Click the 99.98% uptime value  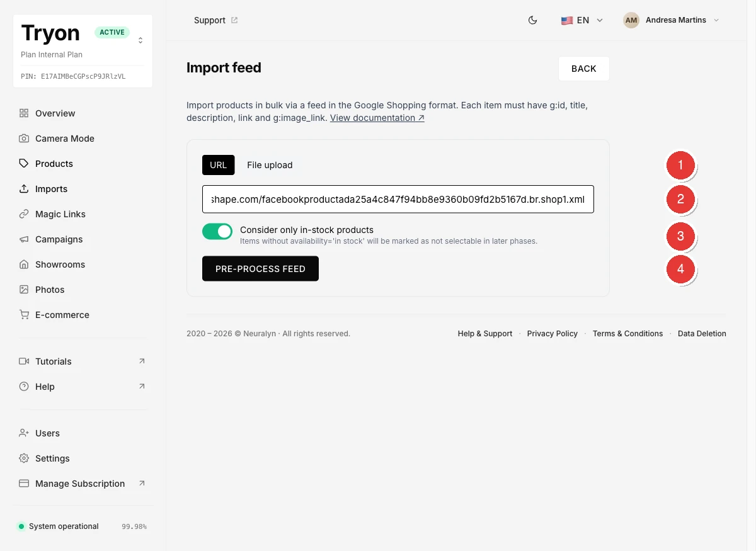click(x=134, y=526)
